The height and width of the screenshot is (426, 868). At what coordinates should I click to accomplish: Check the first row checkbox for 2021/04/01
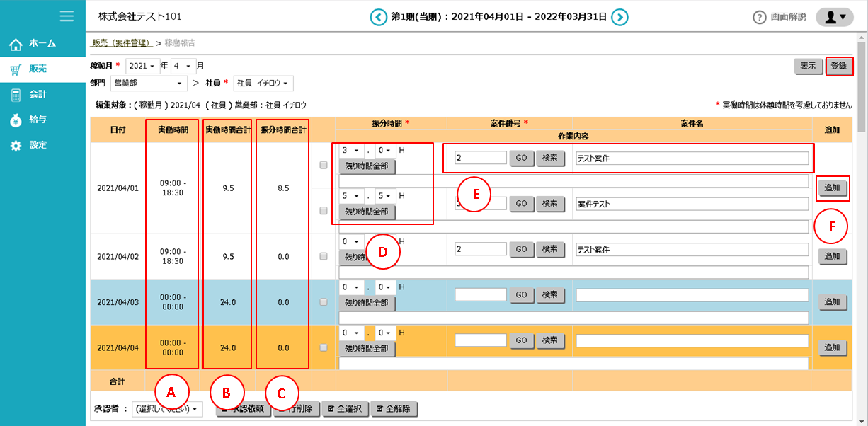pos(324,166)
